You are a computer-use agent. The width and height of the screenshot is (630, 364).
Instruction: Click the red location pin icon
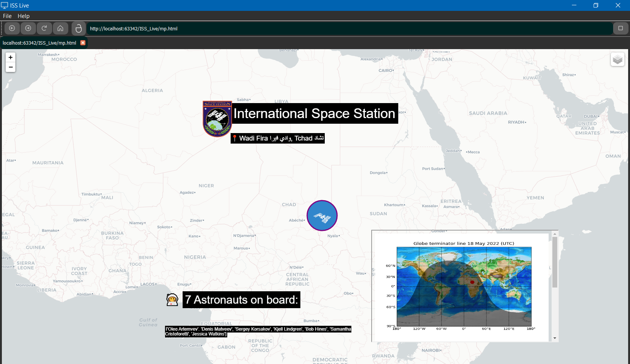(x=234, y=138)
